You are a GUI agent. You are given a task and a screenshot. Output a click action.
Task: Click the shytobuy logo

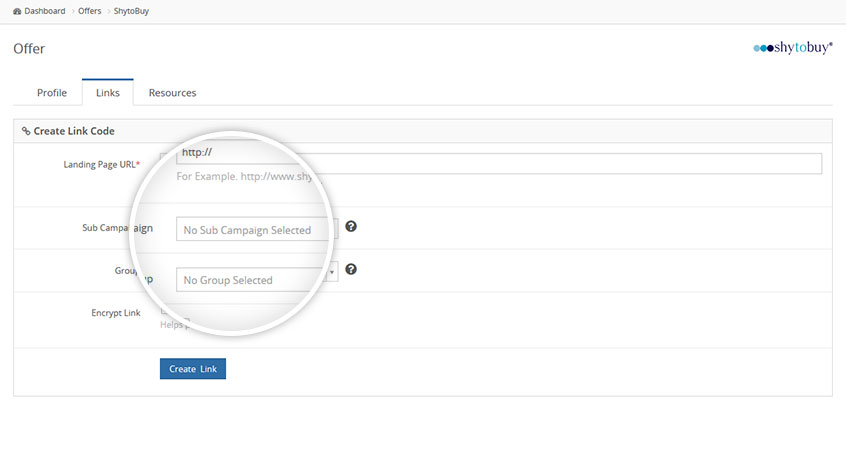(792, 47)
